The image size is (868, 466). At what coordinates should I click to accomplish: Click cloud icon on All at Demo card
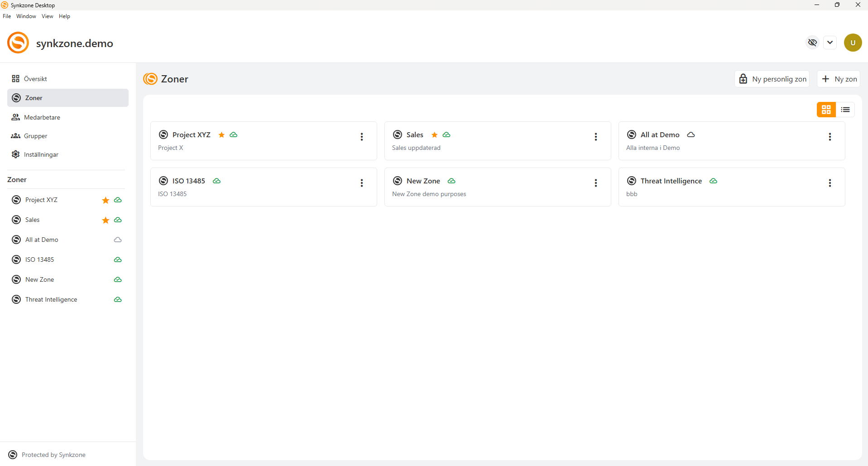coord(691,135)
